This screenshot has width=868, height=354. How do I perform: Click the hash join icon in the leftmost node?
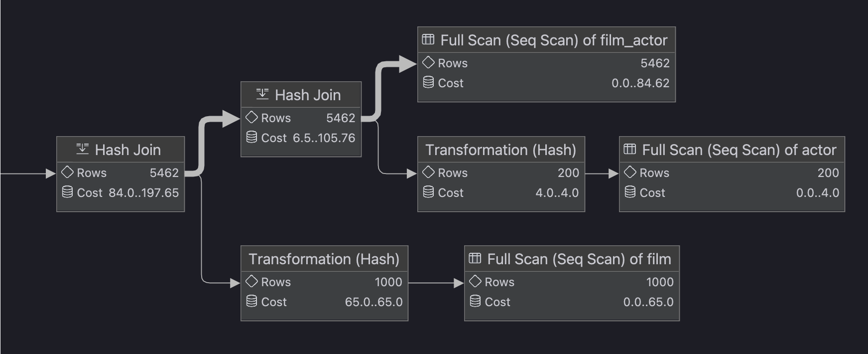tap(82, 149)
